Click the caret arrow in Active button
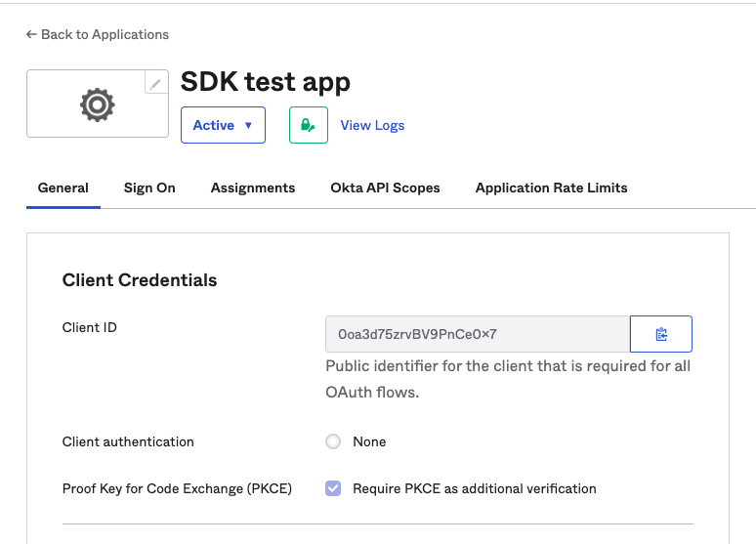 (248, 125)
